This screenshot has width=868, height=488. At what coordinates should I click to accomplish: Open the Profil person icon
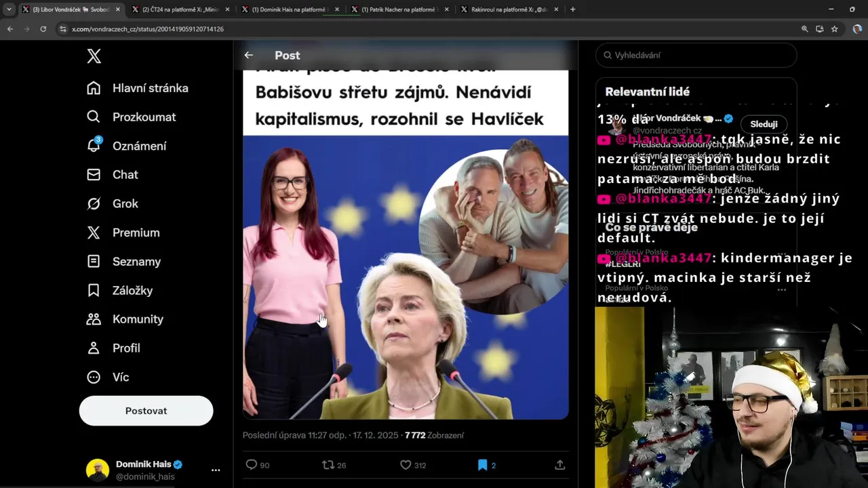point(94,348)
